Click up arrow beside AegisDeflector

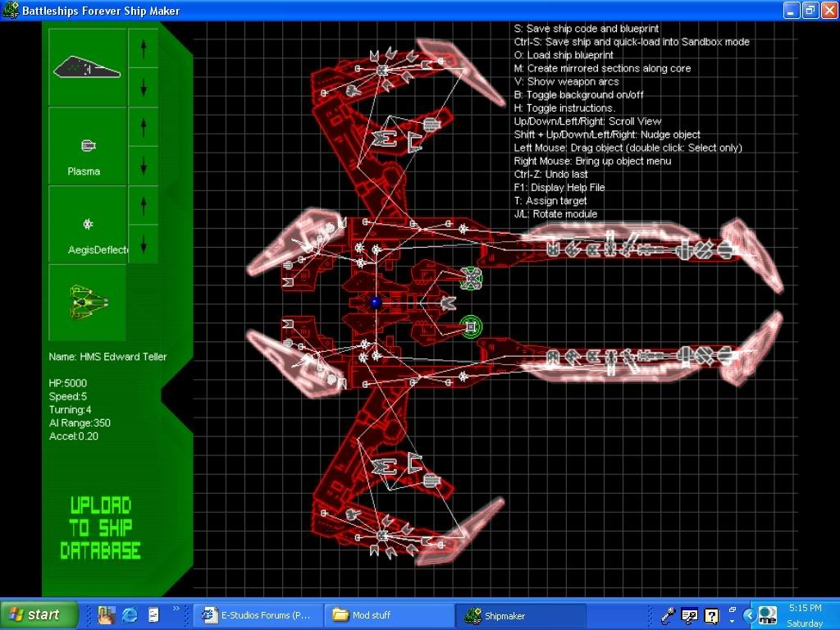(144, 203)
